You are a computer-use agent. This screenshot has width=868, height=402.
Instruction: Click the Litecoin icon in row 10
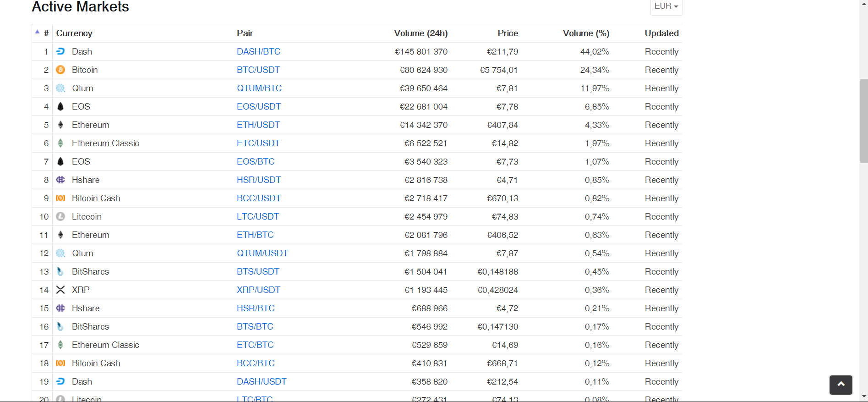tap(60, 216)
